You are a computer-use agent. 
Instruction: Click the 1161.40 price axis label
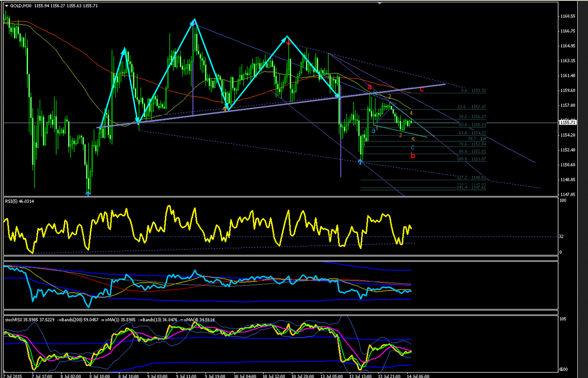tap(568, 76)
